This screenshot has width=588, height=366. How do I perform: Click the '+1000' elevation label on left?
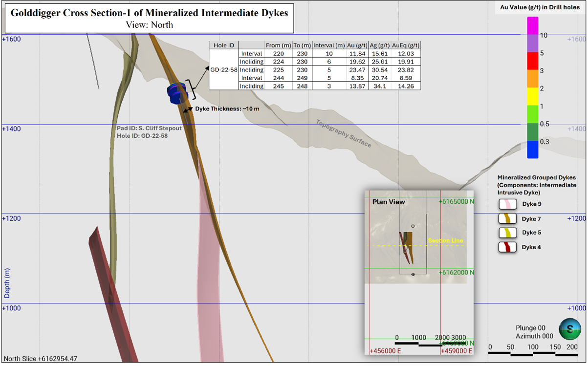[12, 308]
